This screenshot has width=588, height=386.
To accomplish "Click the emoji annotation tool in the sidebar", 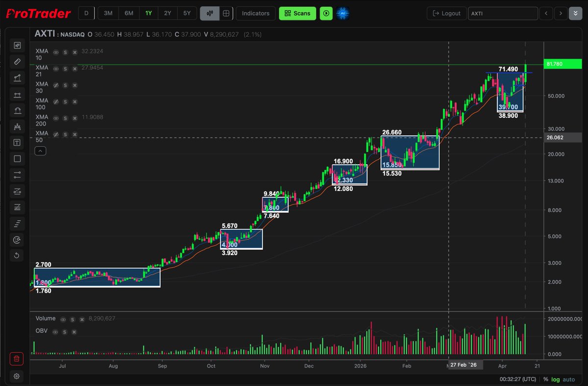I will click(17, 240).
